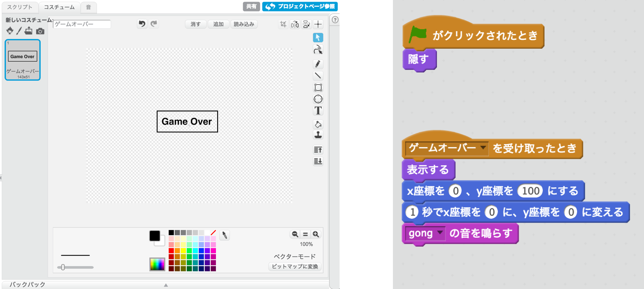
Task: Select the stamp duplicate tool
Action: 318,135
